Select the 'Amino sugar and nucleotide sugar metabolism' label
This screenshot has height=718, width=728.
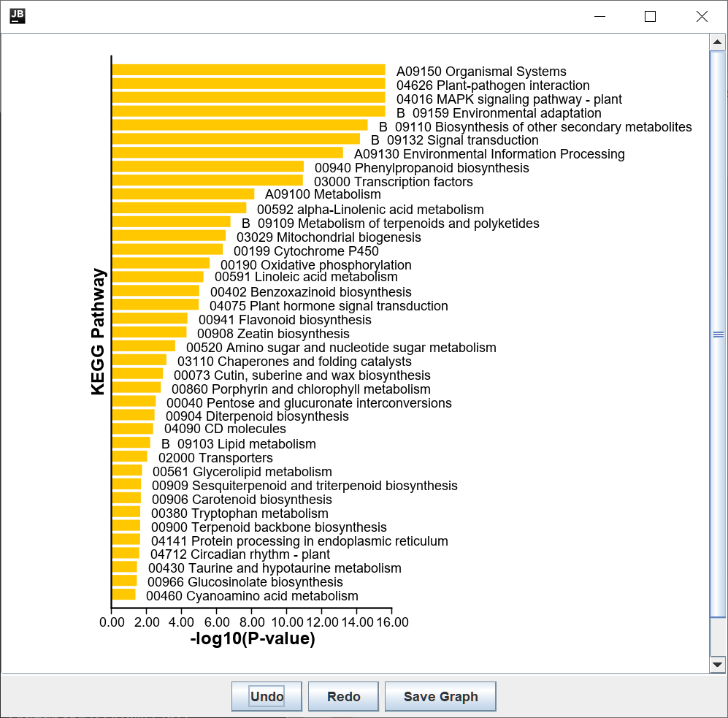click(361, 348)
